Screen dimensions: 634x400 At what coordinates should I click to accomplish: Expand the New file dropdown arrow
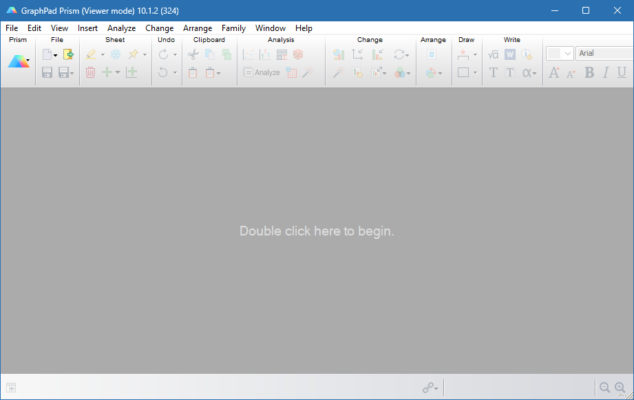pos(55,55)
